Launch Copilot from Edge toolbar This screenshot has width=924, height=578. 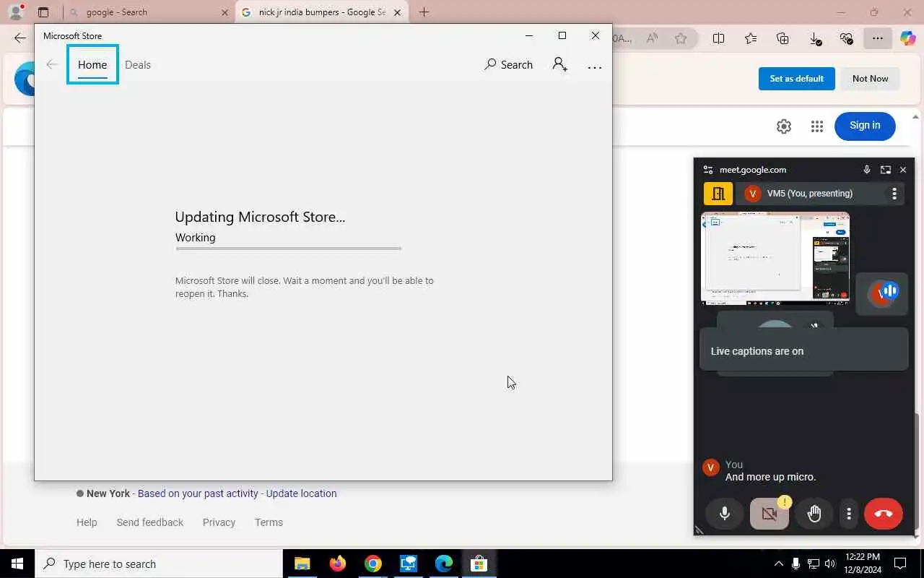(x=908, y=38)
